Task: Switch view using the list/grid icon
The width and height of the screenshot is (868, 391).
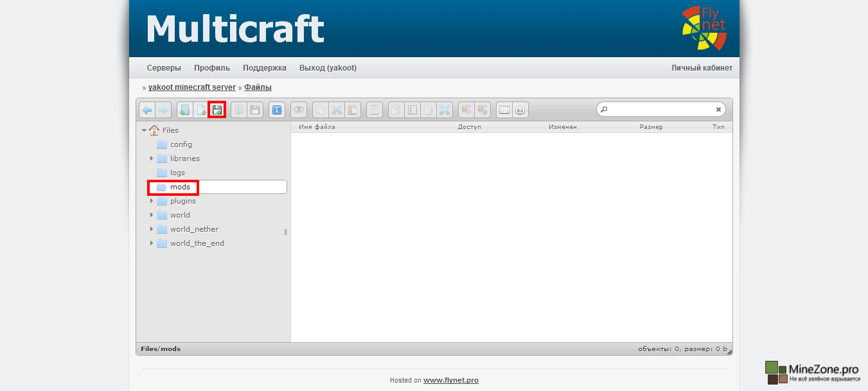Action: point(504,110)
